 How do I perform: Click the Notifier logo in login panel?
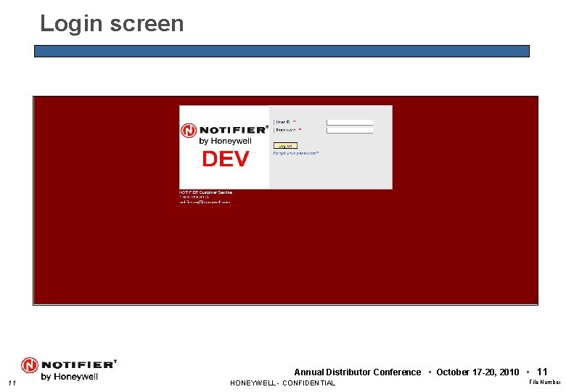click(224, 134)
